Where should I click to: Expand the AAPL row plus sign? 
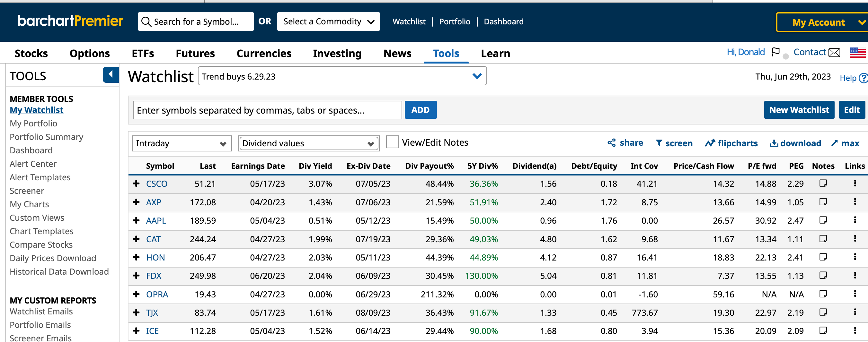pos(136,220)
